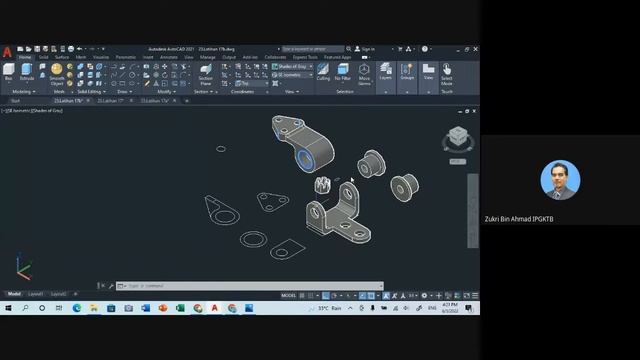Select the Circle draw tool
The image size is (640, 360).
(x=132, y=75)
